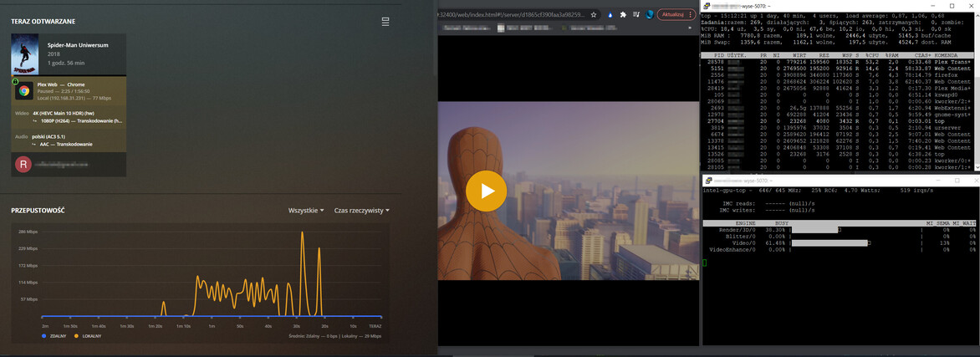Open the Czas rzeczywisty time range dropdown
This screenshot has width=980, height=357.
point(361,211)
